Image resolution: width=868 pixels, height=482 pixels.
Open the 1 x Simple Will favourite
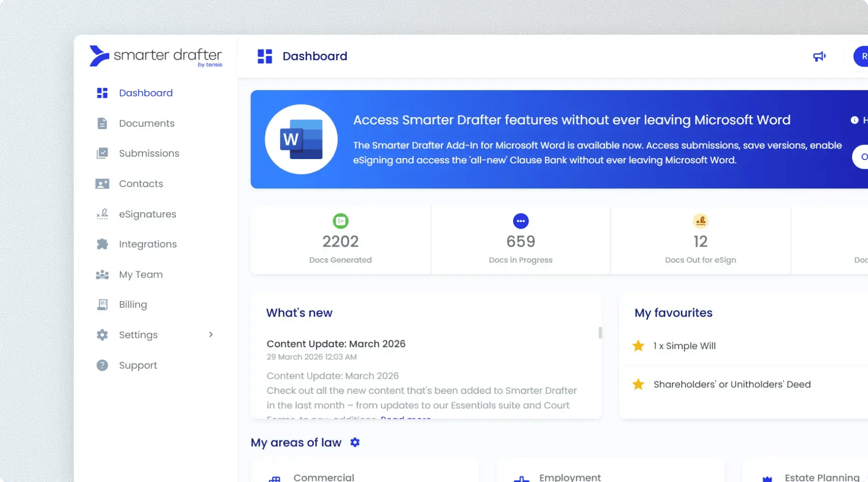pos(684,346)
